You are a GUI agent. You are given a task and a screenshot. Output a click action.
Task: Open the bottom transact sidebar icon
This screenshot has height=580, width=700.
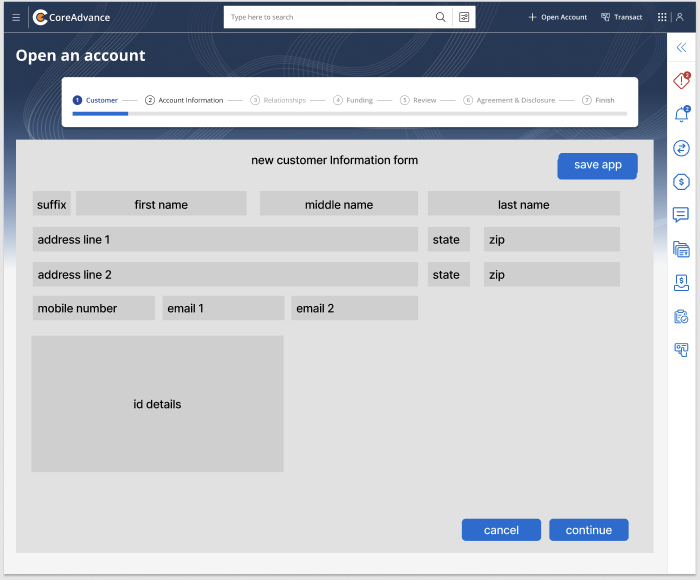coord(681,350)
